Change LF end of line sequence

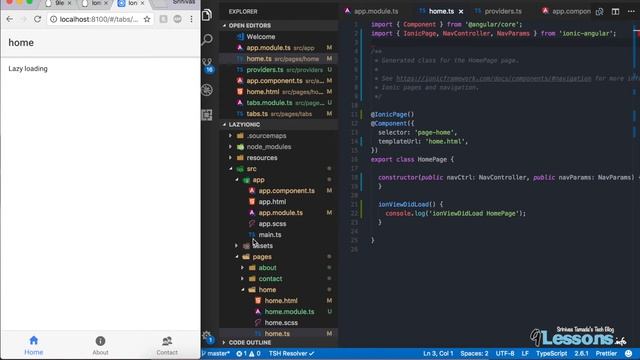525,353
